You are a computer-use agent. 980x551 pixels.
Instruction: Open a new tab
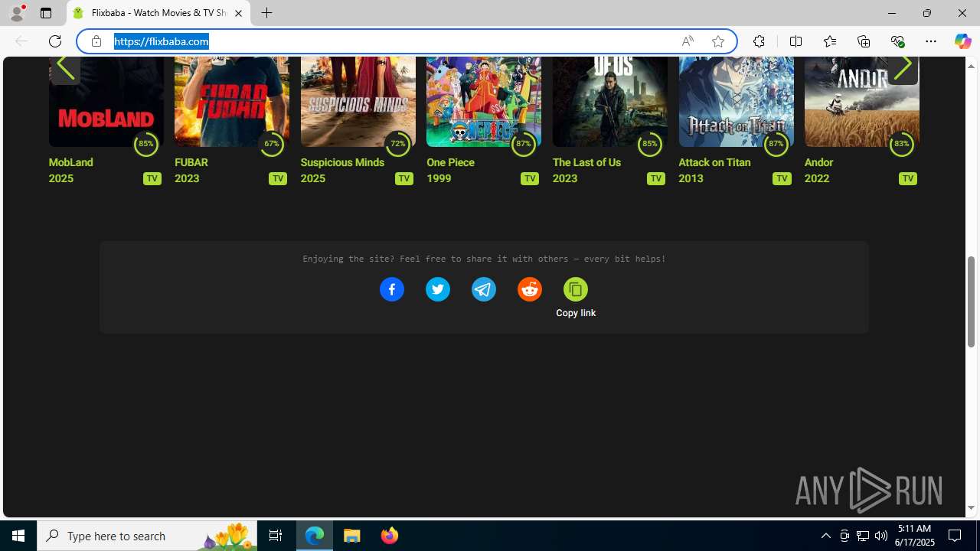[x=266, y=13]
